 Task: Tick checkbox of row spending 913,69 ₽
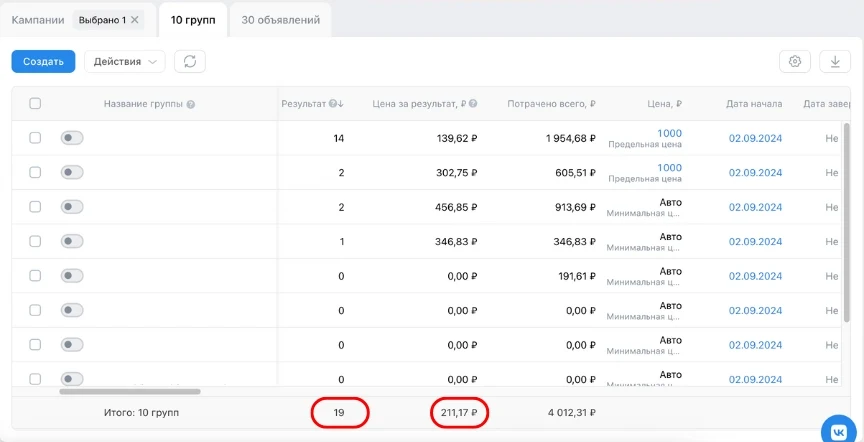click(35, 207)
